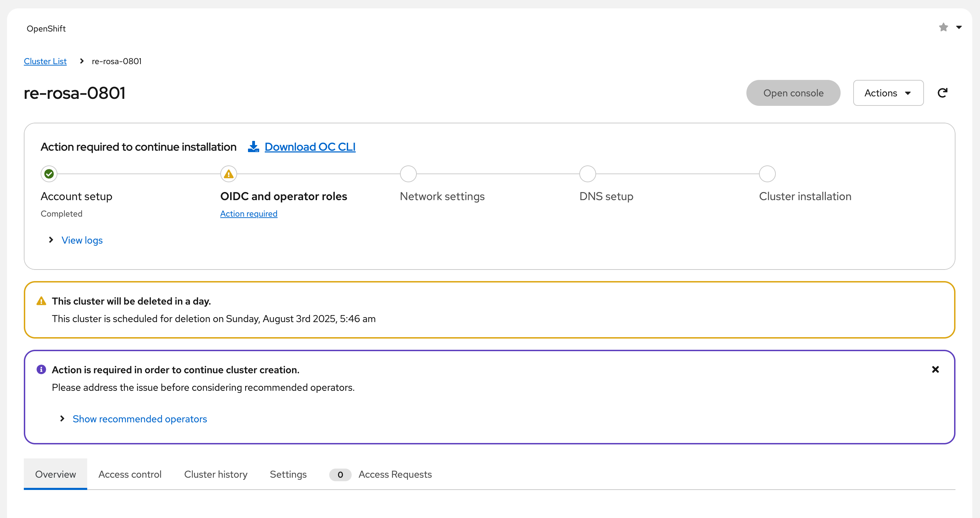Image resolution: width=980 pixels, height=518 pixels.
Task: Click the yellow deletion warning triangle icon
Action: pos(41,301)
